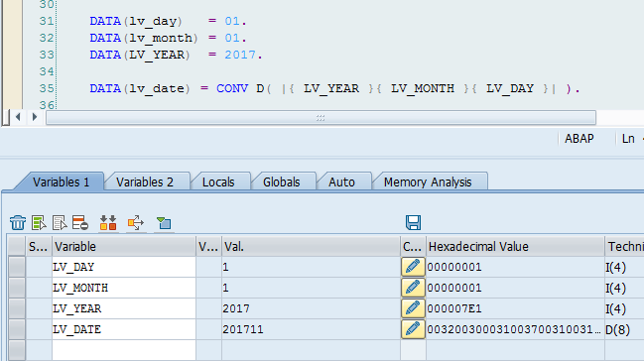This screenshot has width=644, height=361.
Task: Click the ABAP status bar label
Action: coord(580,139)
